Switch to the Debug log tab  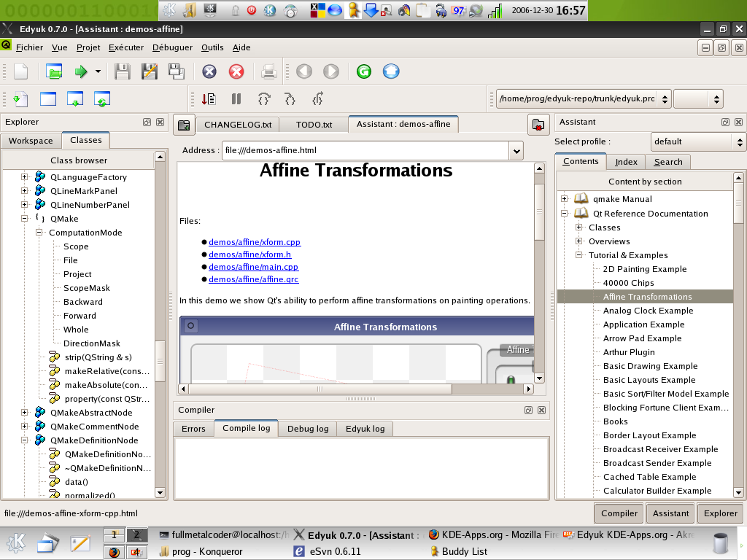pyautogui.click(x=308, y=429)
